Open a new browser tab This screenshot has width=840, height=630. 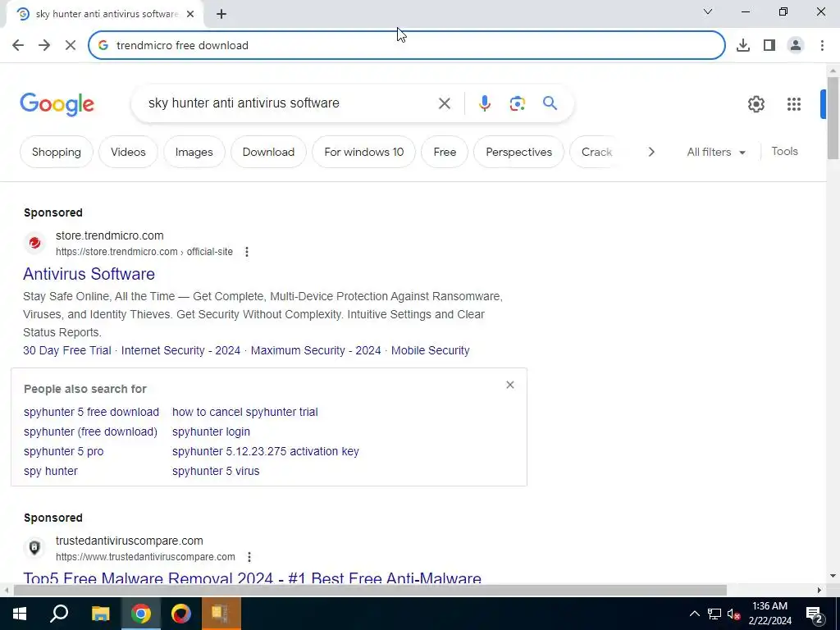[x=221, y=15]
